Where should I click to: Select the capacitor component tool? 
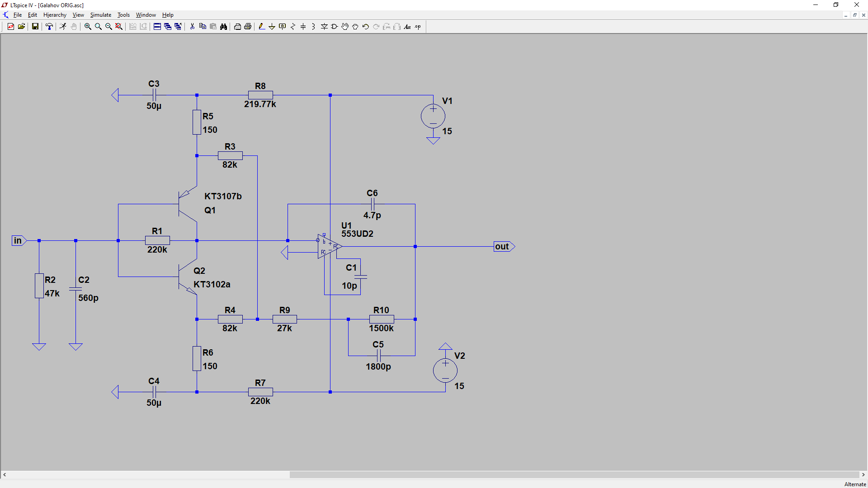pos(303,27)
